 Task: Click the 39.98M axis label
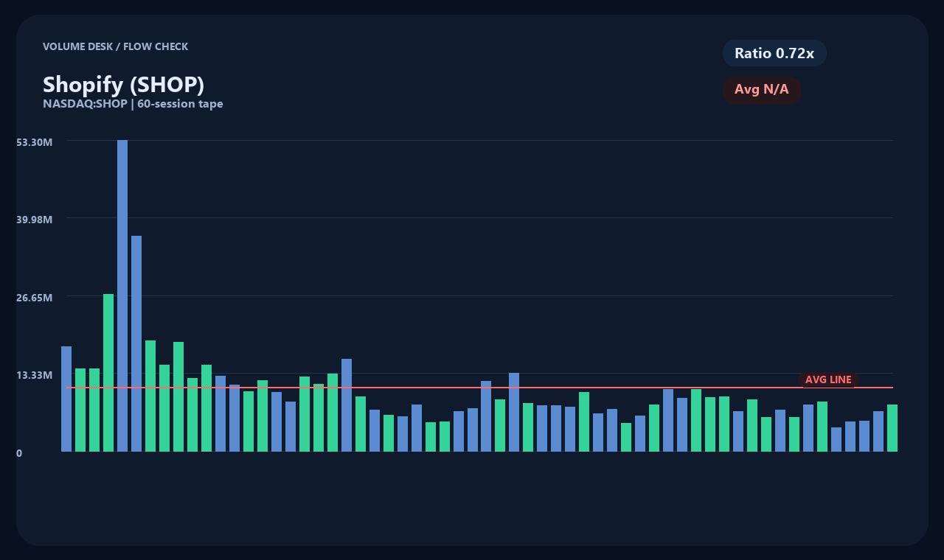coord(35,220)
